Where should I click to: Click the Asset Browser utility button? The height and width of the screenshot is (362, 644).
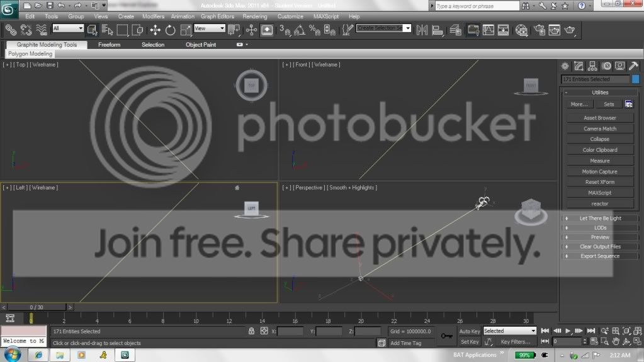[600, 118]
